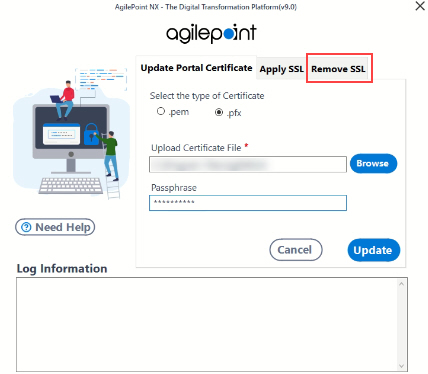Close the AgilePoint NX window

tap(420, 6)
